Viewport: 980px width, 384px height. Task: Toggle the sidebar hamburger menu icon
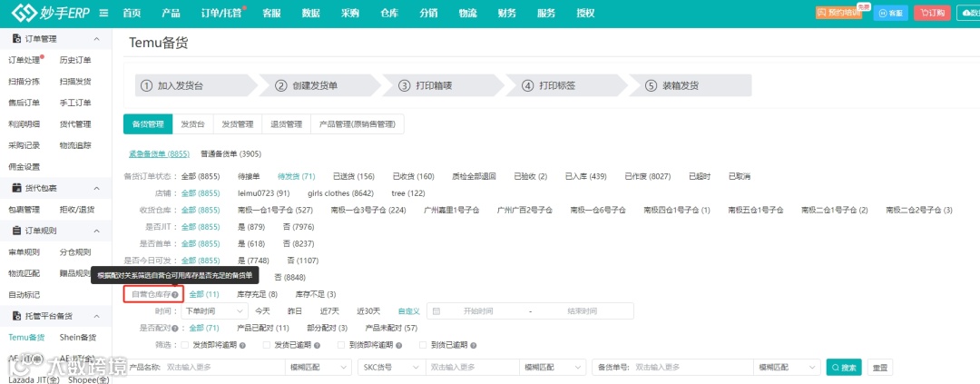[103, 13]
